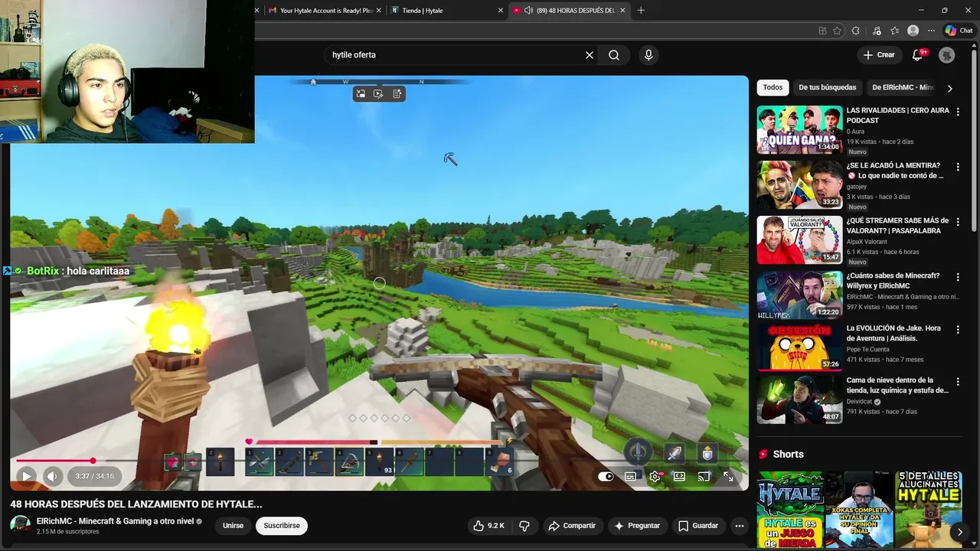Switch to theater mode in the player

(679, 476)
